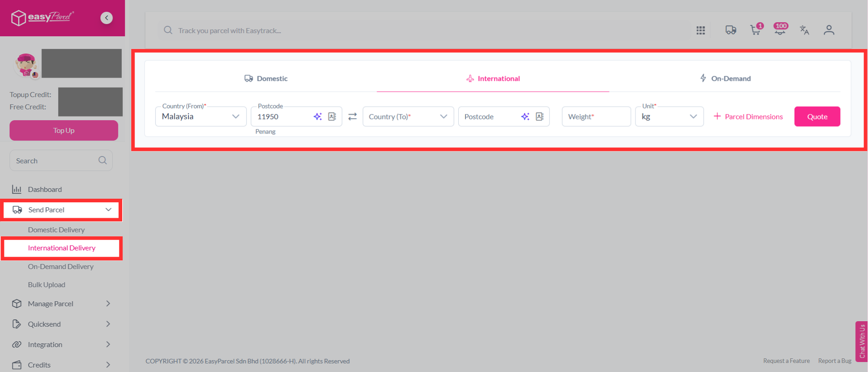Collapse the Send Parcel menu
Screen dimensions: 868x372
pos(61,210)
